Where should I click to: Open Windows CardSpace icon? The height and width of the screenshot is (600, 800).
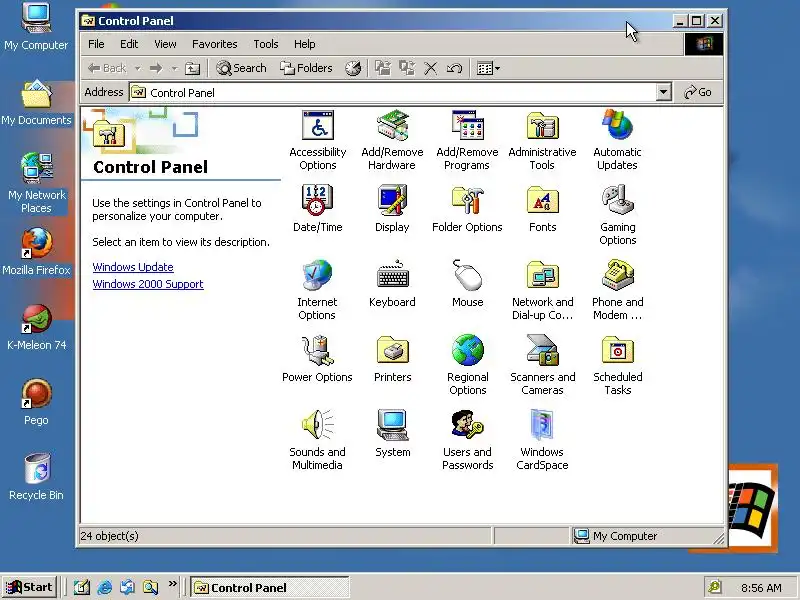pos(542,440)
